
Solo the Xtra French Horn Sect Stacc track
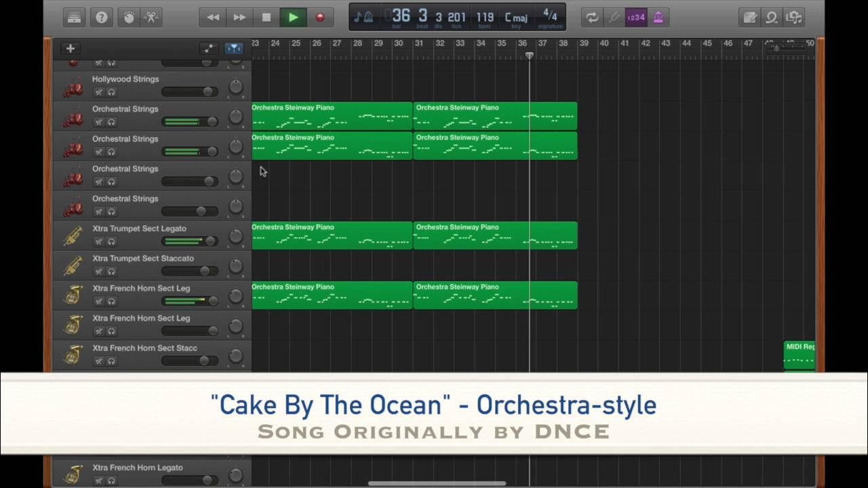coord(111,361)
